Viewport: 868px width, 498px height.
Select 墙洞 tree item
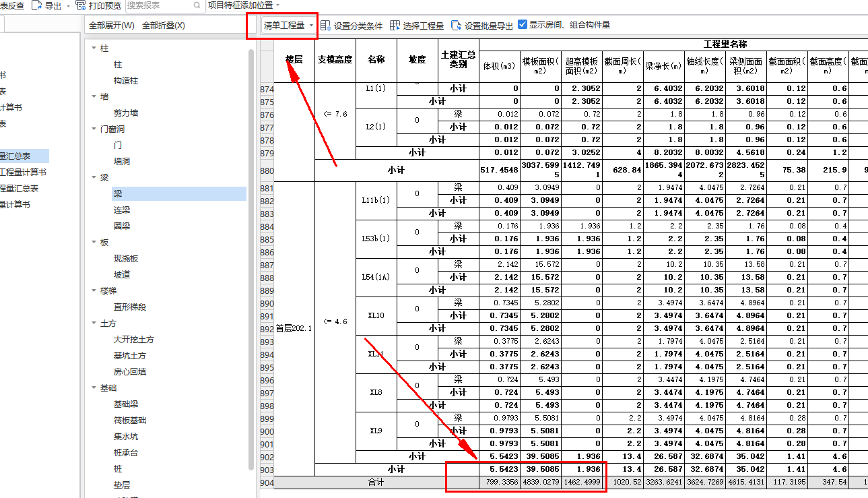tap(122, 162)
